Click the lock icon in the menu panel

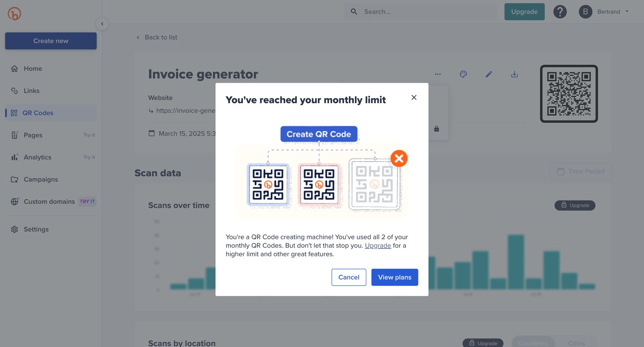click(437, 129)
